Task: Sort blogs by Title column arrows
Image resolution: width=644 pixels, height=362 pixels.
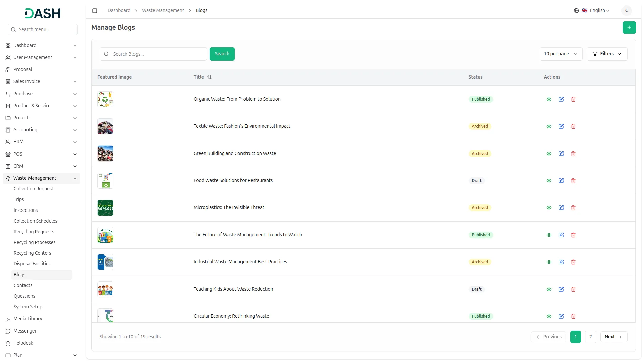Action: 209,77
